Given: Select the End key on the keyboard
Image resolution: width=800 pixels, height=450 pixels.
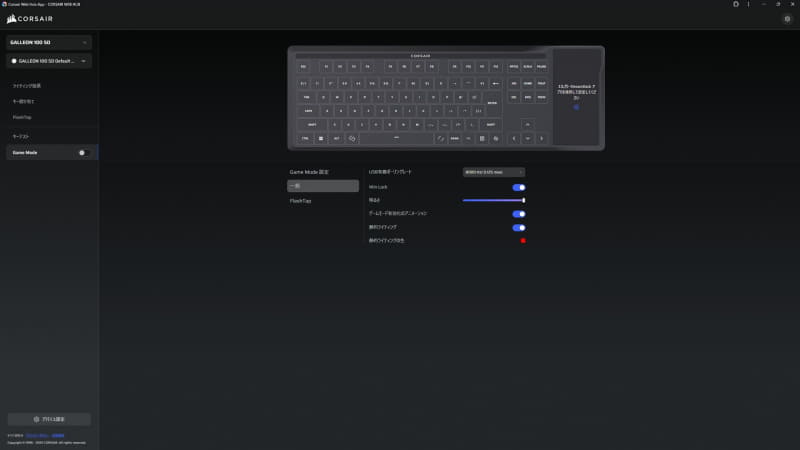Looking at the screenshot, I should pyautogui.click(x=528, y=97).
